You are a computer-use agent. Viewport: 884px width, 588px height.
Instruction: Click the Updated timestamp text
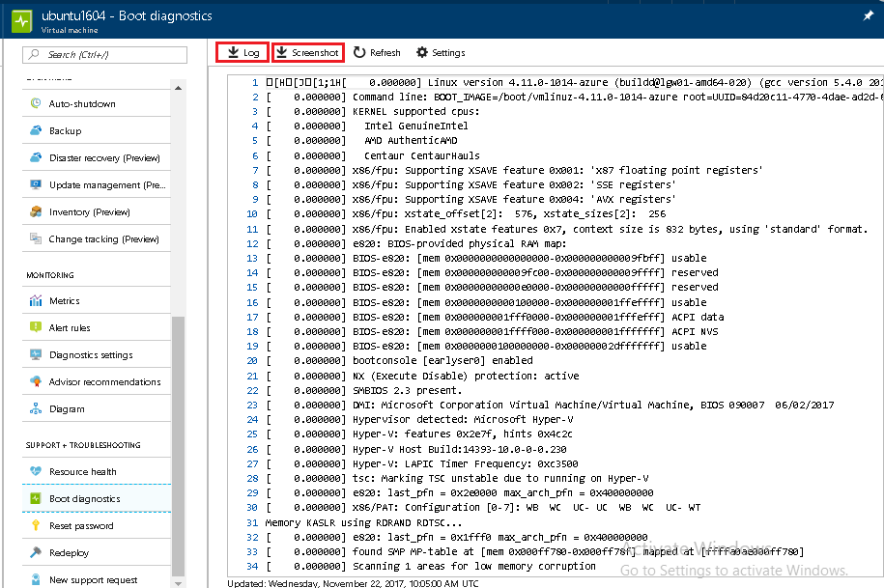coord(353,583)
